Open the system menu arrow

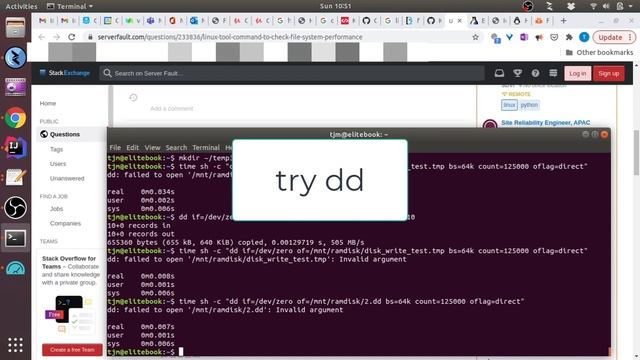pyautogui.click(x=632, y=6)
